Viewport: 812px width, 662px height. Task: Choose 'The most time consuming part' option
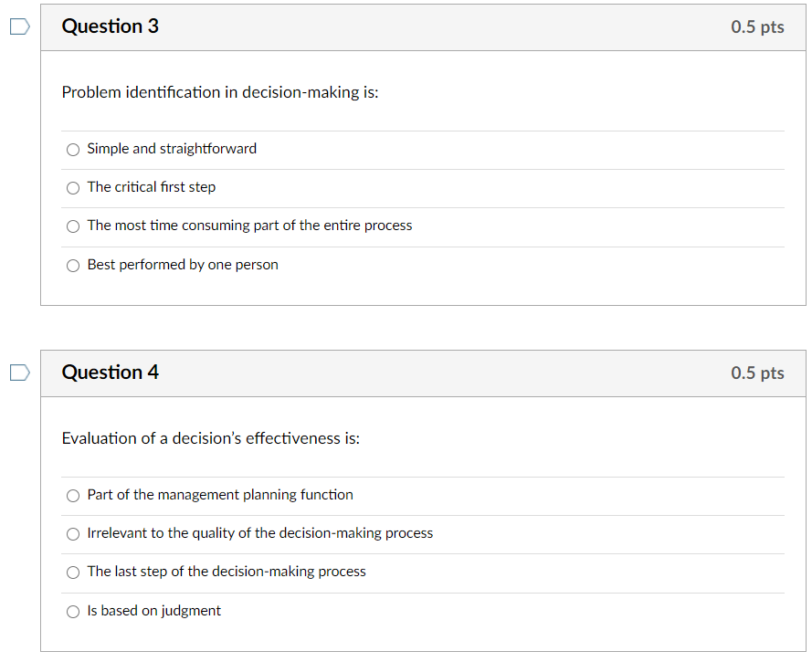(x=72, y=226)
